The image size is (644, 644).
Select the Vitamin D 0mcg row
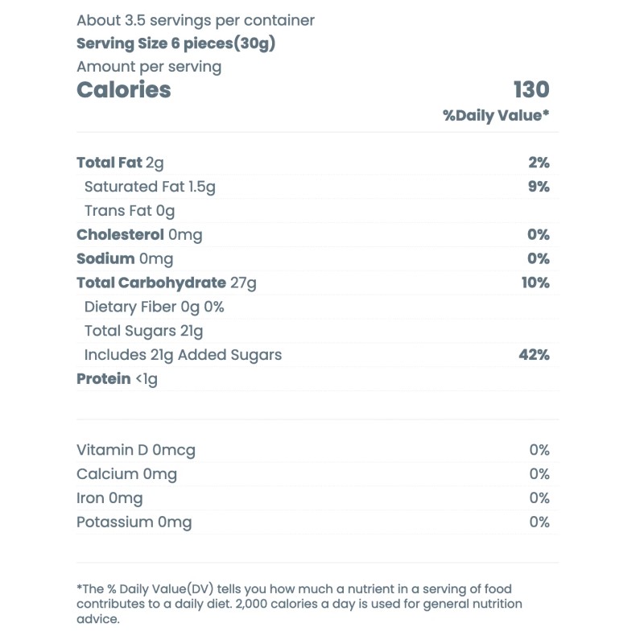click(317, 450)
